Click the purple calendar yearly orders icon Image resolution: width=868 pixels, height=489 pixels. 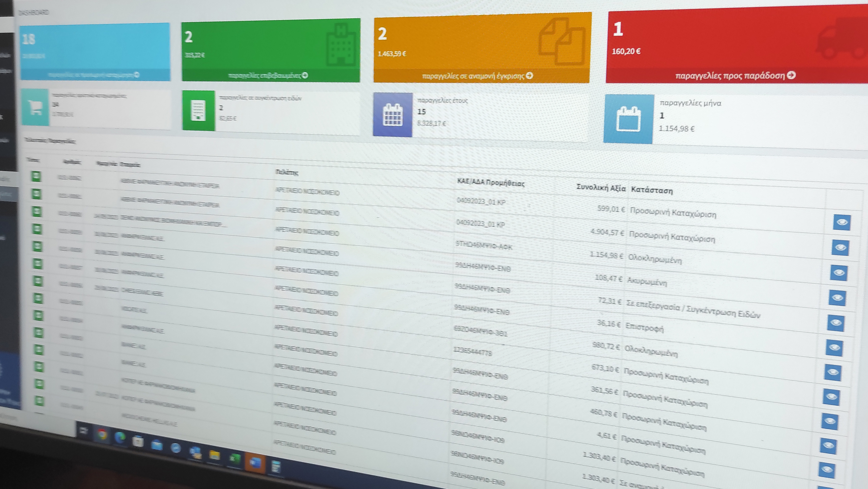coord(392,115)
